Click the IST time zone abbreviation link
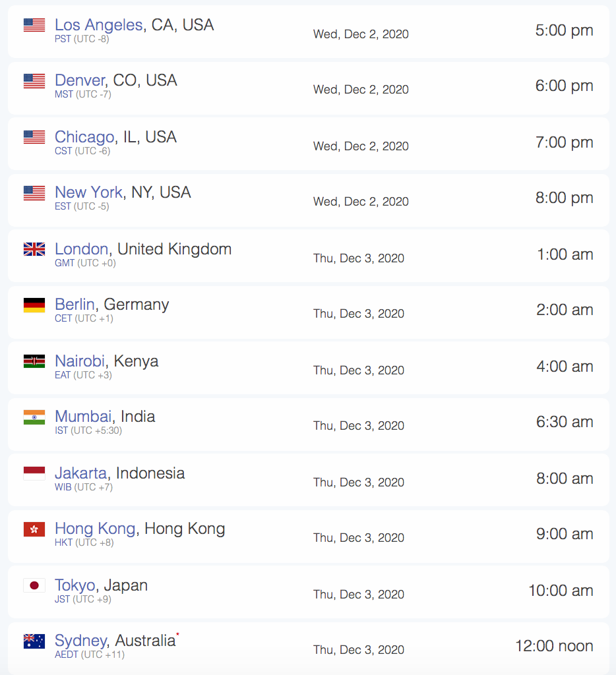Image resolution: width=616 pixels, height=675 pixels. point(61,430)
